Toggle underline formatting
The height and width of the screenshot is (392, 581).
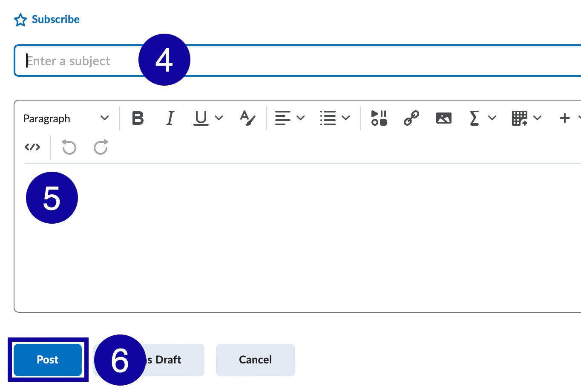201,118
